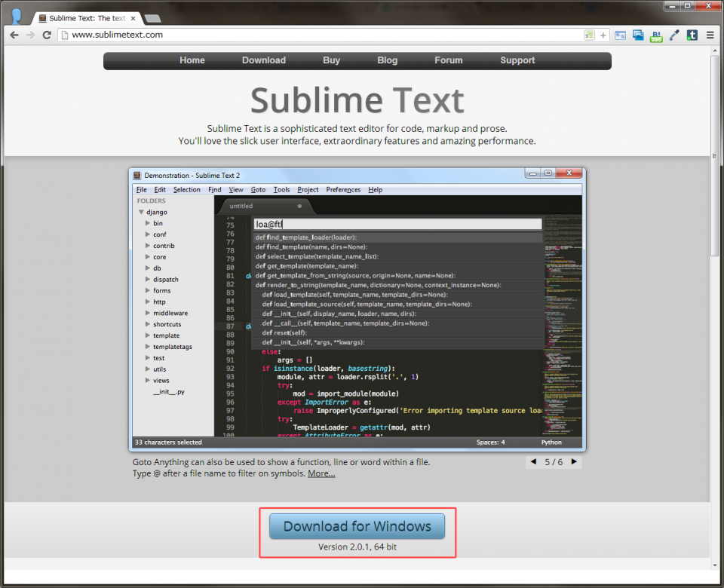The width and height of the screenshot is (724, 588).
Task: Click the page info icon beside the URL
Action: pyautogui.click(x=65, y=35)
